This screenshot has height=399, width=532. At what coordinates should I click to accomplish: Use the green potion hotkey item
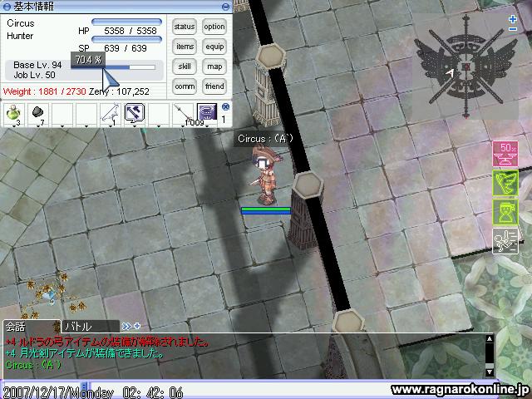13,113
